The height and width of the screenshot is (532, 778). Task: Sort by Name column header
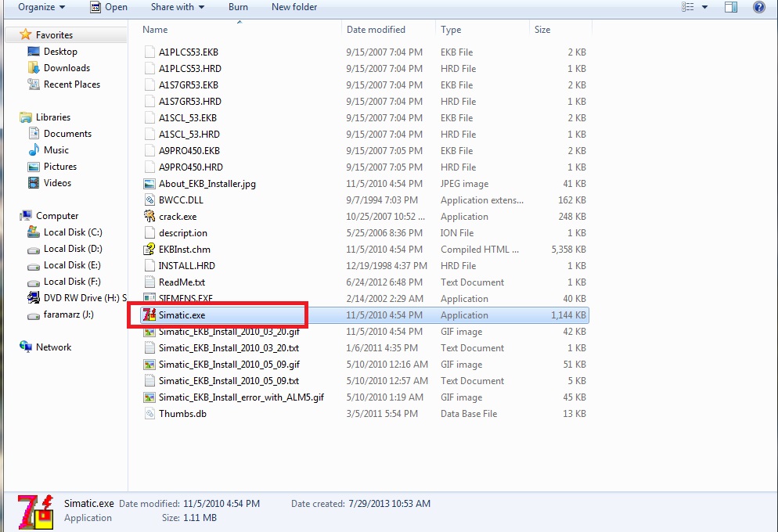click(155, 30)
